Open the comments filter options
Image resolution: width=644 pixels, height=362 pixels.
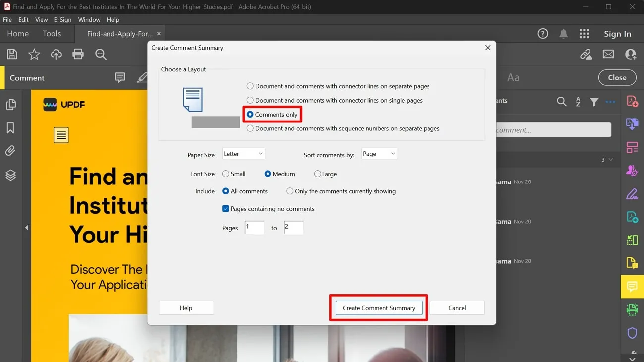594,101
